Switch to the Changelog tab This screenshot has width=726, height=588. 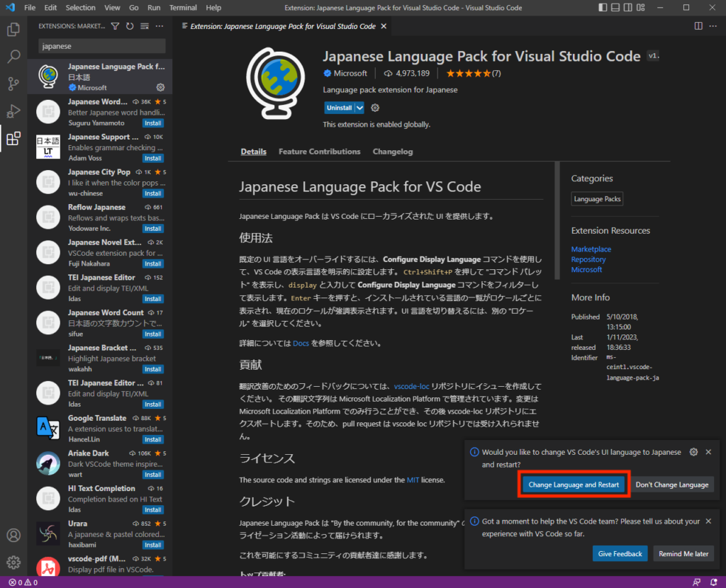[392, 152]
